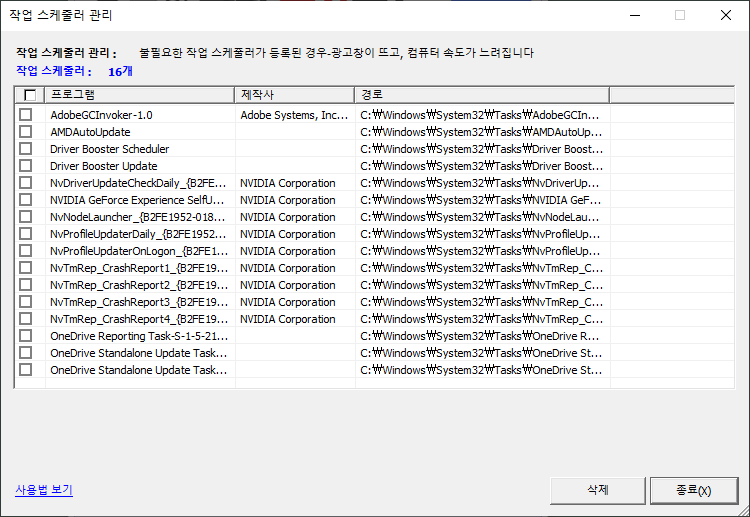Sort by the 프로그램 column header
750x517 pixels.
click(x=140, y=95)
